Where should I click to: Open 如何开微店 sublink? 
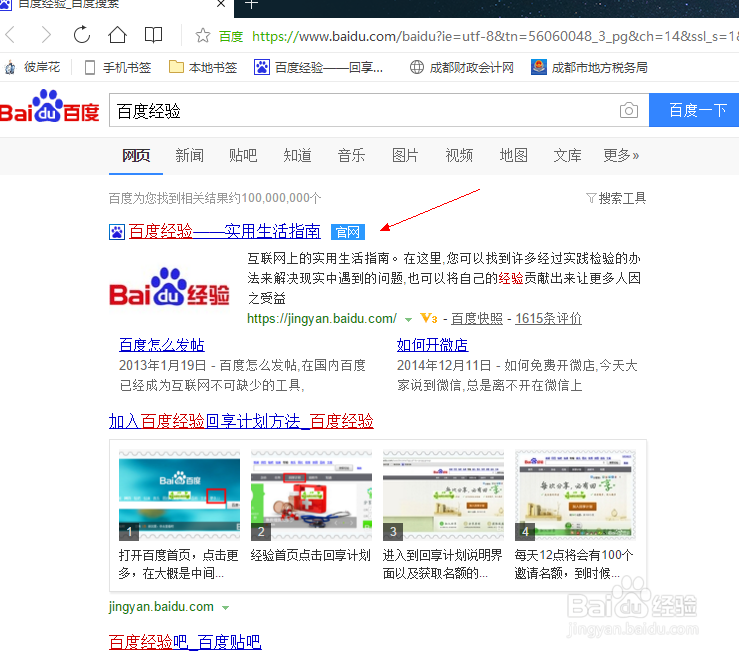[x=432, y=345]
